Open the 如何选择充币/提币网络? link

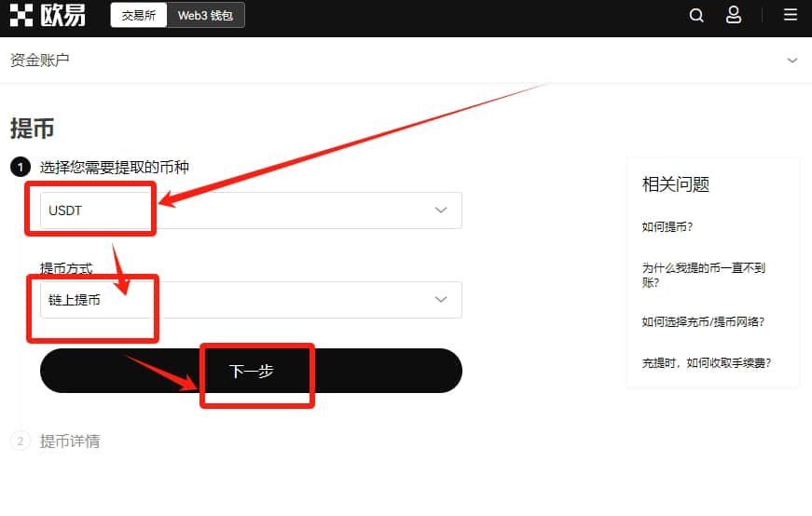pyautogui.click(x=703, y=322)
